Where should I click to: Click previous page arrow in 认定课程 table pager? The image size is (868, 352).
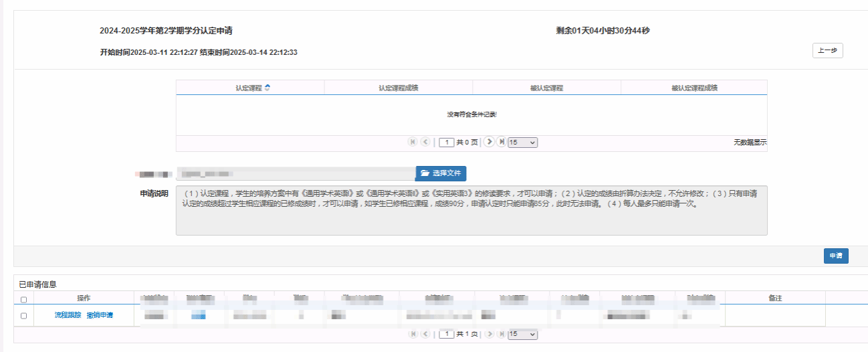[x=425, y=142]
